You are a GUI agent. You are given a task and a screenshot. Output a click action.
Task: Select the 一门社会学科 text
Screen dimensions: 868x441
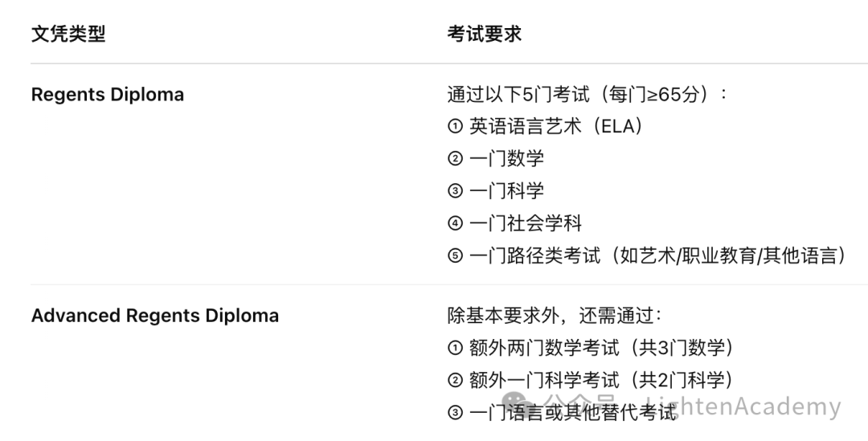point(526,223)
